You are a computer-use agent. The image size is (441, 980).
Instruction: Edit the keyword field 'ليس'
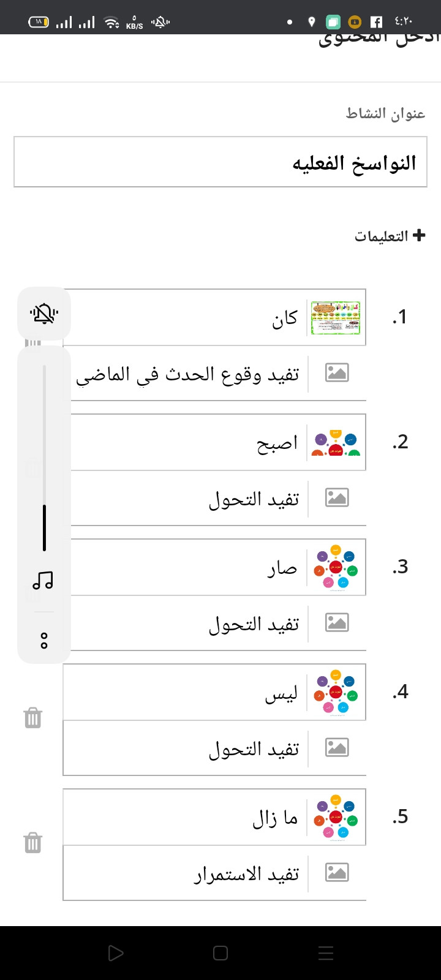(x=184, y=692)
